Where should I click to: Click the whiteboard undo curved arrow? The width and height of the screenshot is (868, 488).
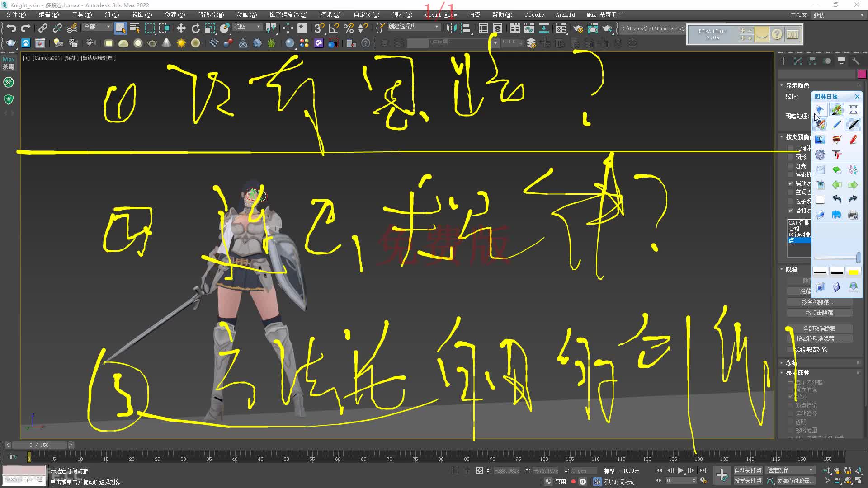(837, 200)
